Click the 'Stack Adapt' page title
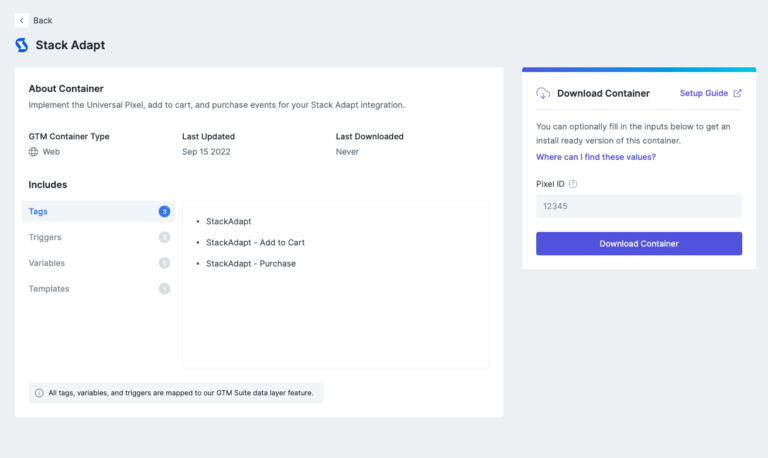This screenshot has width=768, height=458. tap(70, 45)
